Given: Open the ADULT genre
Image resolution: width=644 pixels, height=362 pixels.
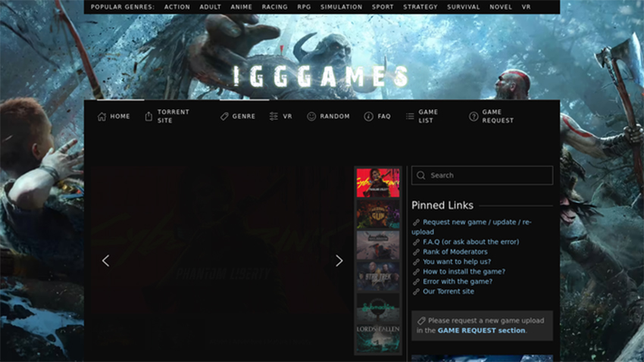Looking at the screenshot, I should [211, 7].
